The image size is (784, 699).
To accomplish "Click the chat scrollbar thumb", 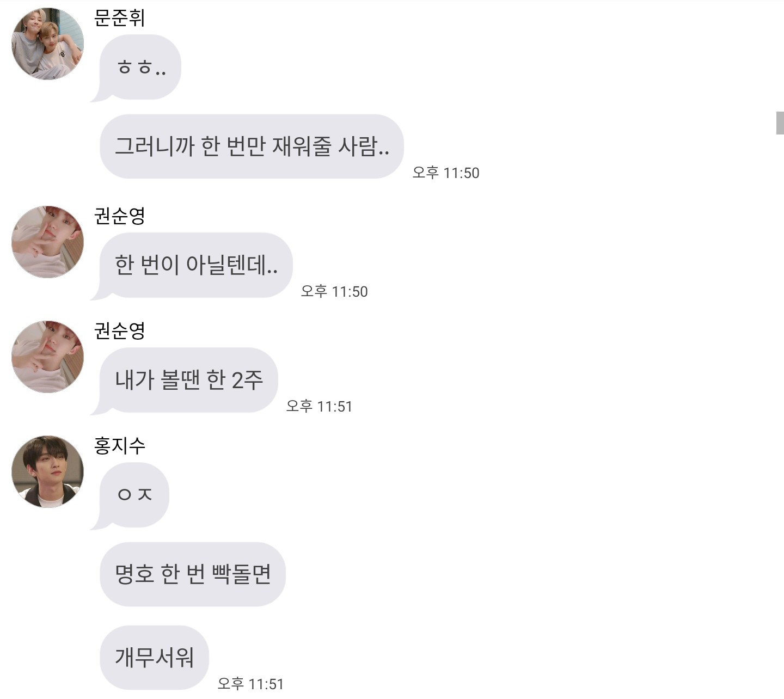I will (x=780, y=122).
